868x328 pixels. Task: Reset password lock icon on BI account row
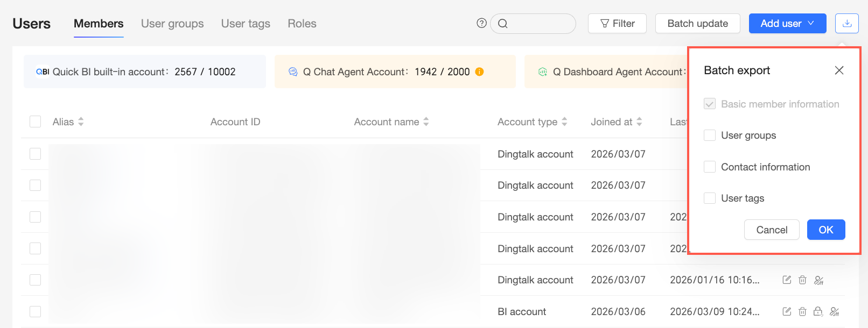point(818,311)
